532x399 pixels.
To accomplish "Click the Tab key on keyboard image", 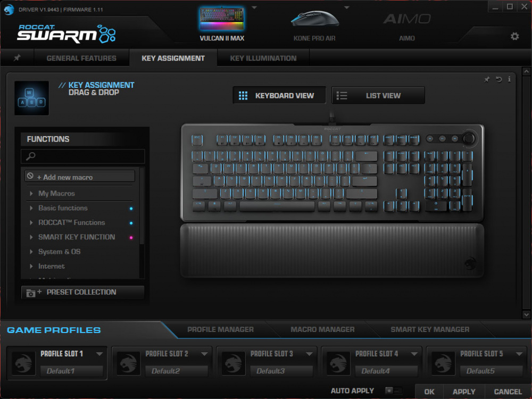I will pyautogui.click(x=200, y=168).
